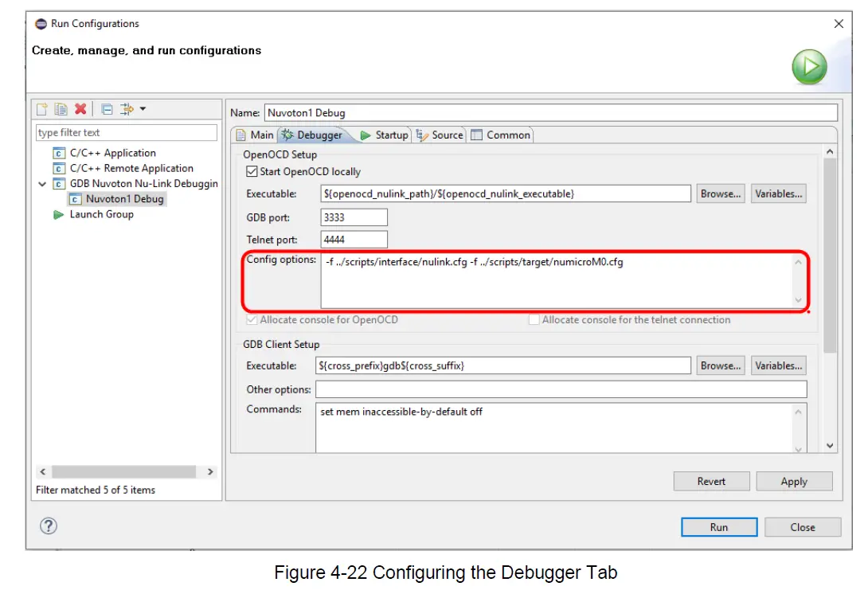The image size is (868, 590).
Task: Select Launch Group in tree
Action: coord(102,214)
